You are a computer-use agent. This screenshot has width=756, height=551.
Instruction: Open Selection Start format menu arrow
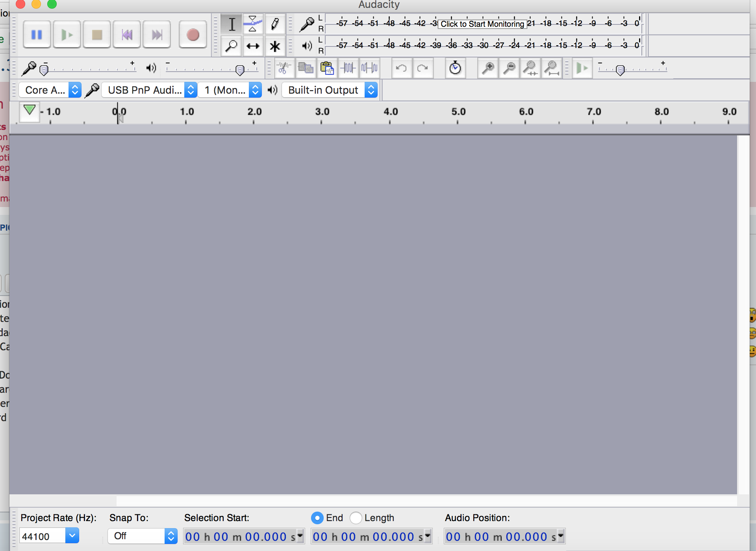[300, 535]
